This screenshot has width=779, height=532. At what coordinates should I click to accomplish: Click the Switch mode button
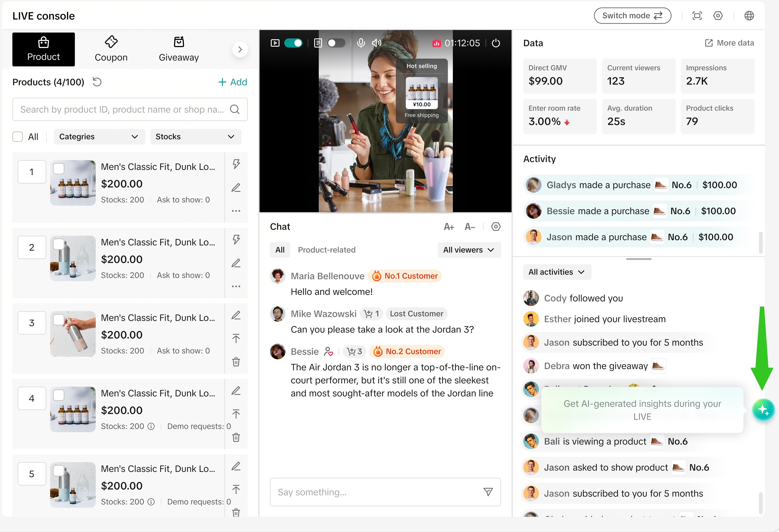(x=632, y=16)
